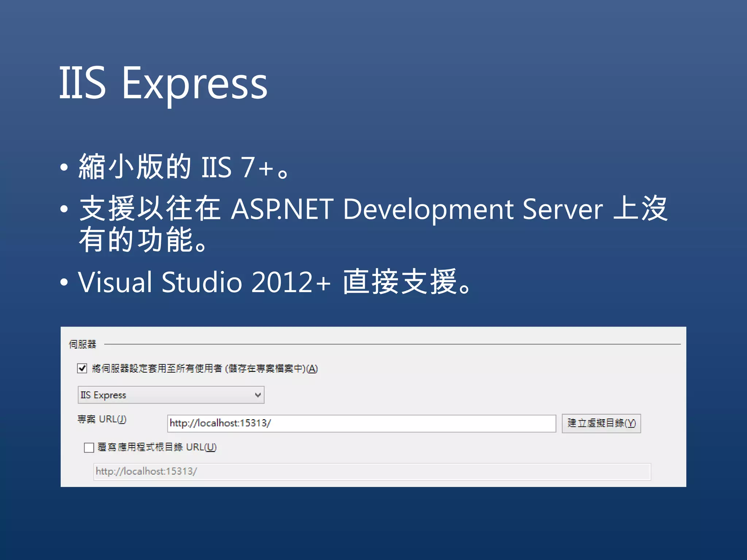Toggle apply server settings to all users checkbox
The height and width of the screenshot is (560, 747).
point(82,368)
